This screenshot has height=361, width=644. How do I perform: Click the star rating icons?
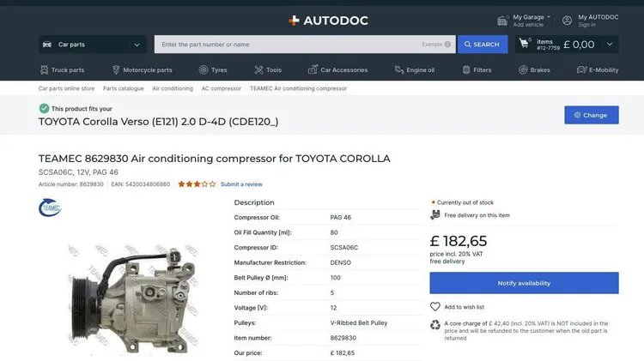pos(197,184)
